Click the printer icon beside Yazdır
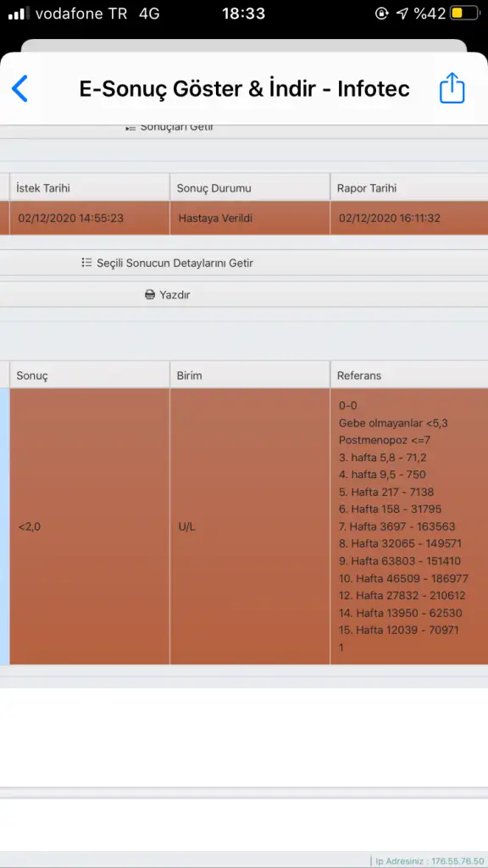Image resolution: width=488 pixels, height=868 pixels. (150, 294)
